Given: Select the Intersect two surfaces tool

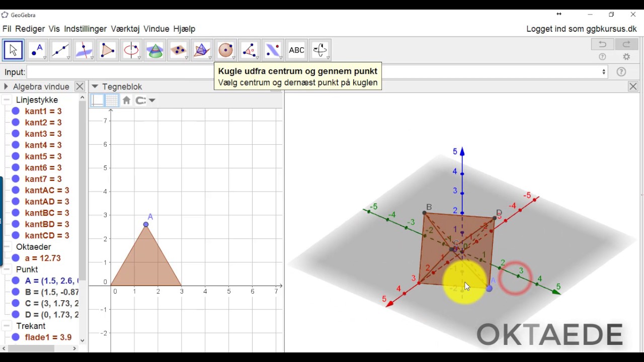Looking at the screenshot, I should point(155,50).
